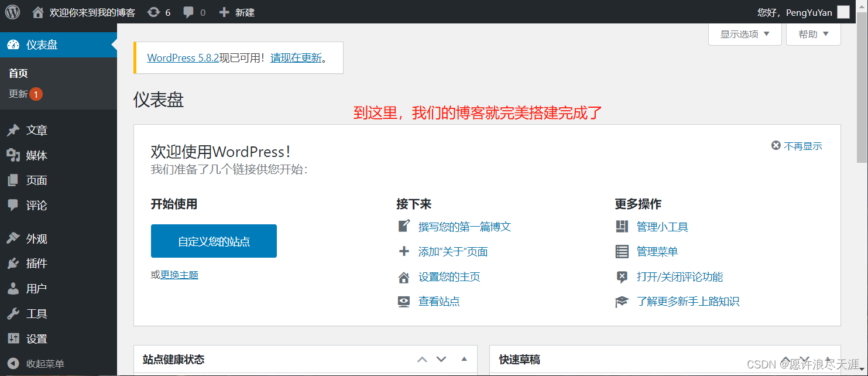Screen dimensions: 868x376
Task: Open the 外观 appearance menu
Action: click(59, 238)
